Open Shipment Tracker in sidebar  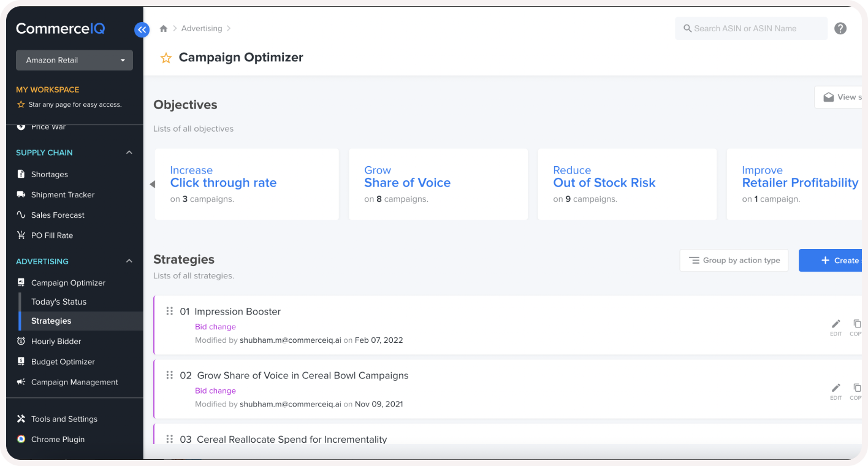point(63,194)
